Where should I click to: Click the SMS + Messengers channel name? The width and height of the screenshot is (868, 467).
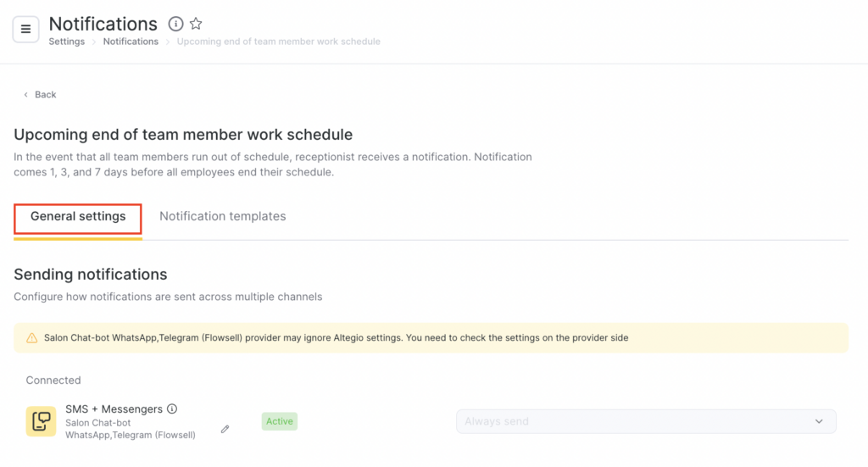[x=114, y=409]
